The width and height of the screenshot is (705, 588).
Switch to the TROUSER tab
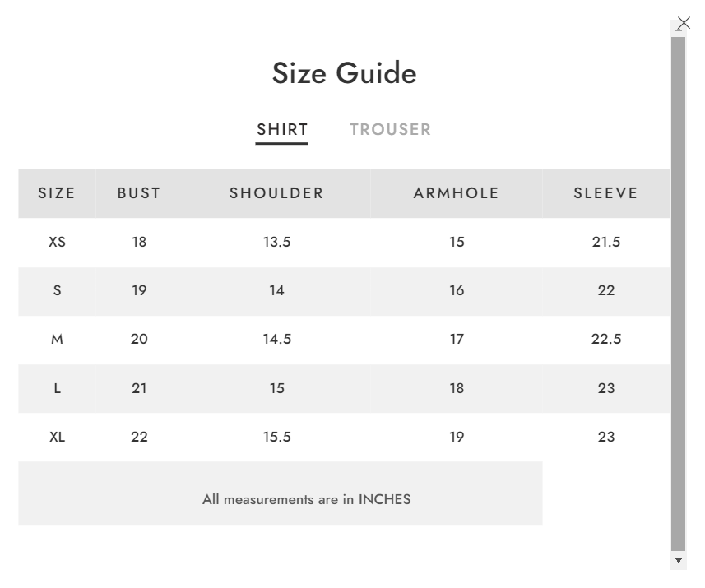[390, 129]
